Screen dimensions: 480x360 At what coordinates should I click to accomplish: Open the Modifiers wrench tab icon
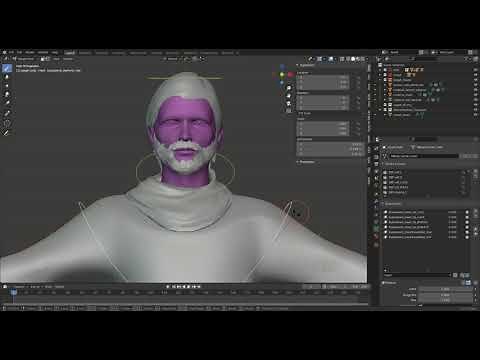click(x=376, y=201)
